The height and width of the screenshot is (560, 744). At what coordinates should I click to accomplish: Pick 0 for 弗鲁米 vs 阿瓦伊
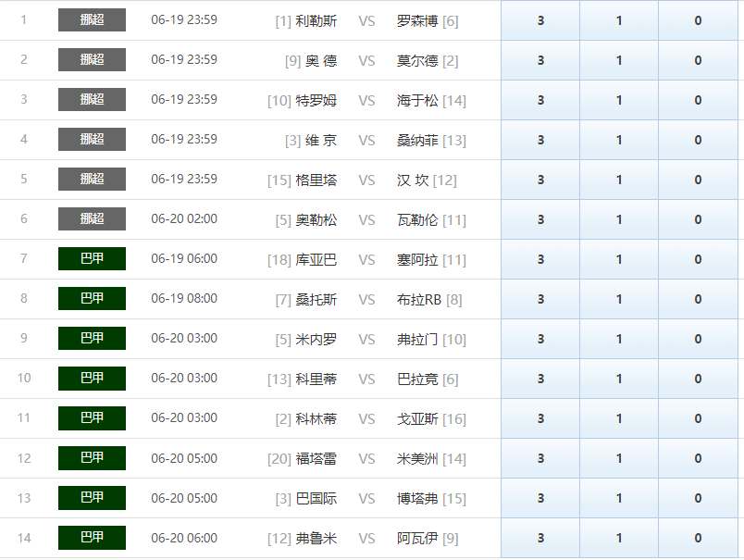698,538
